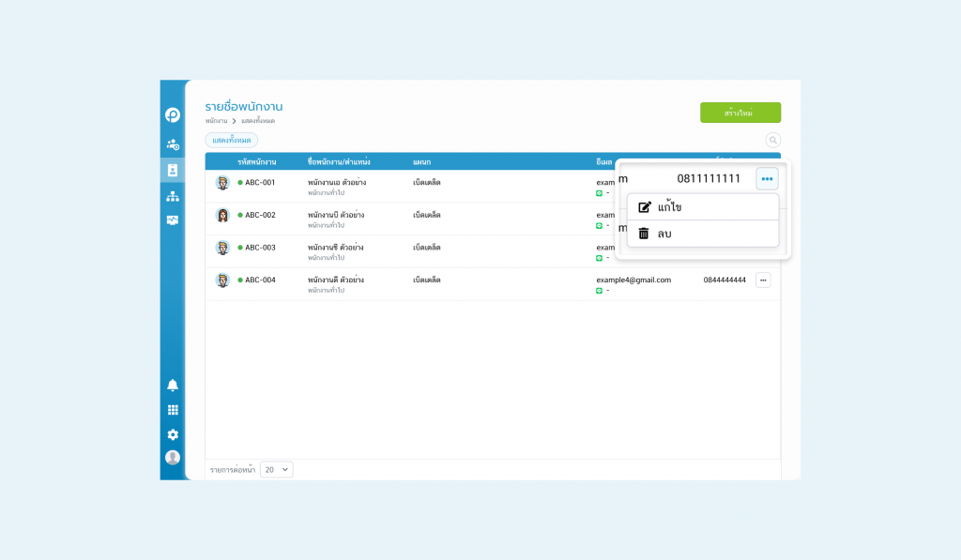The height and width of the screenshot is (560, 961).
Task: Click the user profile avatar in sidebar
Action: [x=173, y=458]
